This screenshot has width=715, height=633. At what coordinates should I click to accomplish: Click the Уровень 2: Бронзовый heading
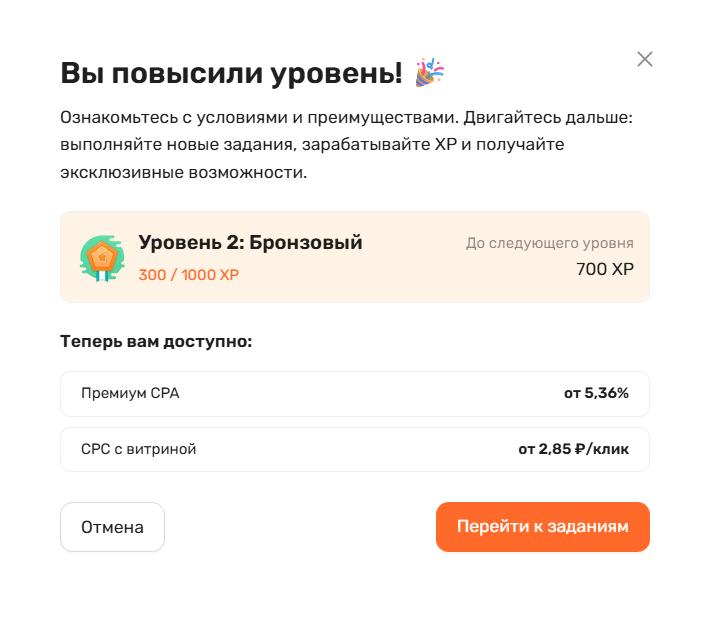250,243
